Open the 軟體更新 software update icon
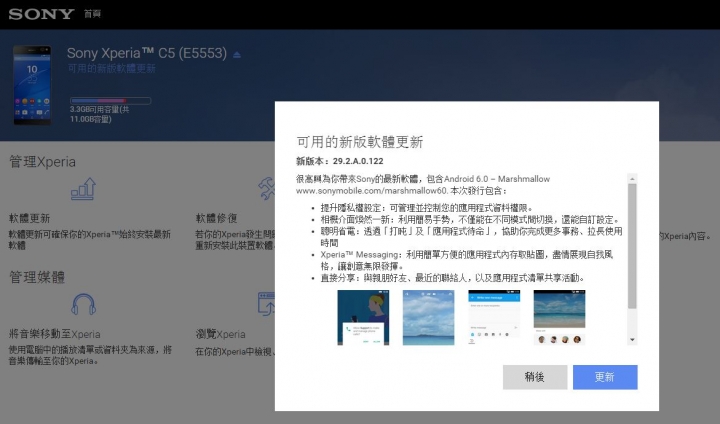 pos(83,189)
